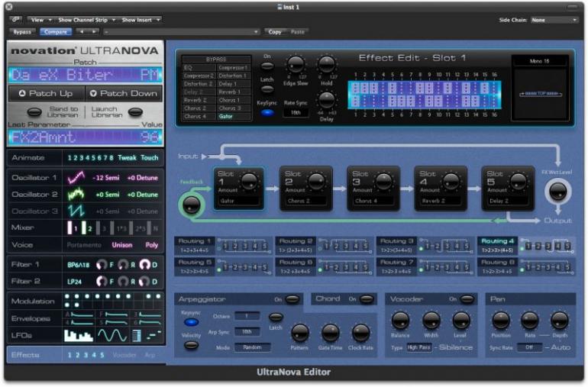This screenshot has width=588, height=387.
Task: Click the Bypass button
Action: click(22, 32)
